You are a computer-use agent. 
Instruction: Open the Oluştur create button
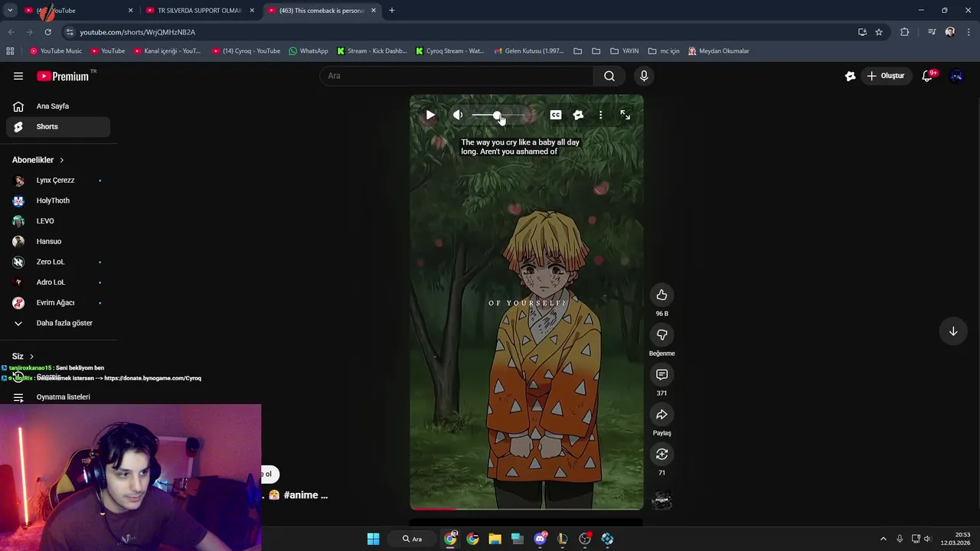[886, 76]
